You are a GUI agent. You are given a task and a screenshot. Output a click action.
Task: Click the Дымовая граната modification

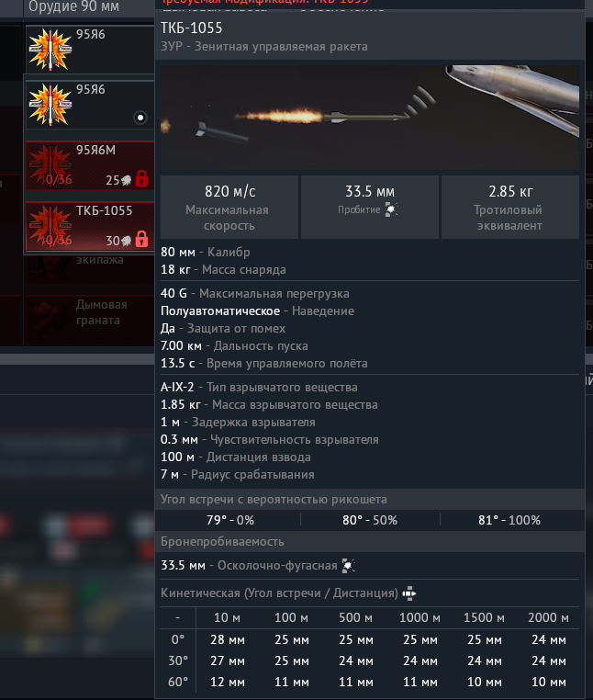99,313
